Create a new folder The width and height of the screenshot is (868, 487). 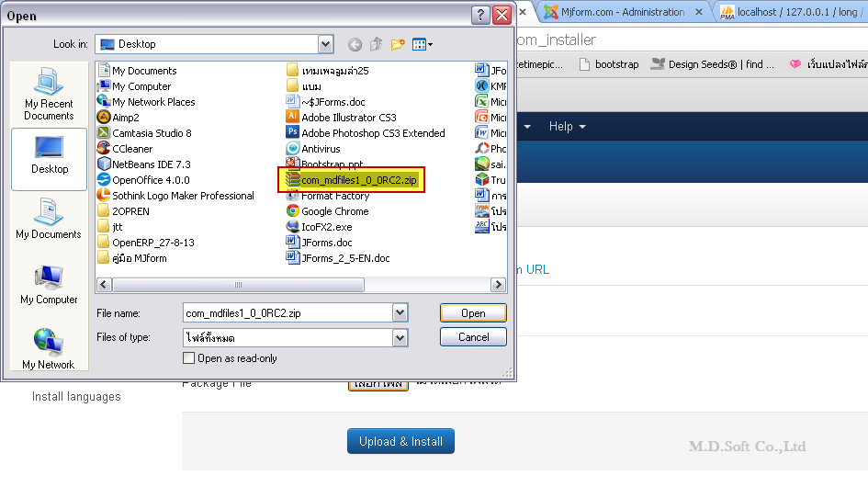(x=398, y=44)
